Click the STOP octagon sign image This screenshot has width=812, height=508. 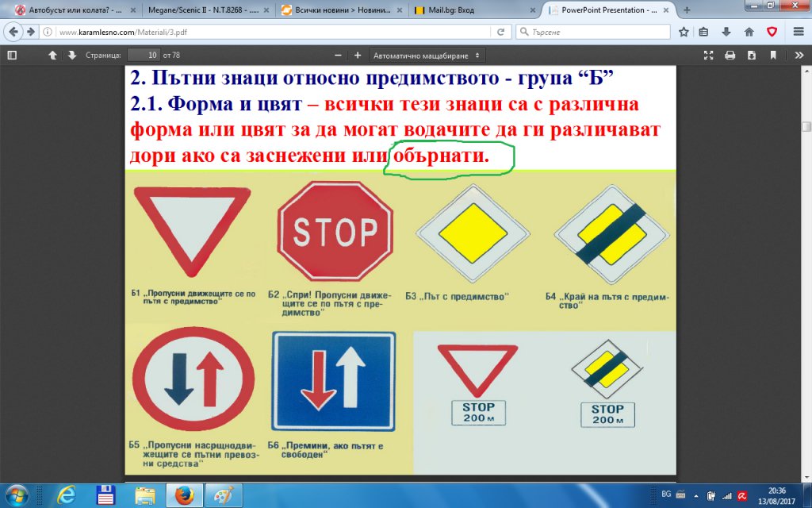pos(335,231)
